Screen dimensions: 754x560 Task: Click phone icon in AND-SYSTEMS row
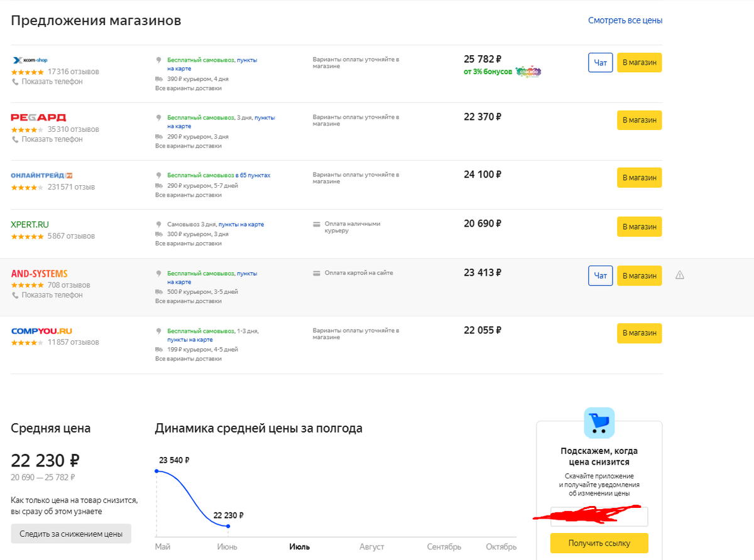(15, 295)
